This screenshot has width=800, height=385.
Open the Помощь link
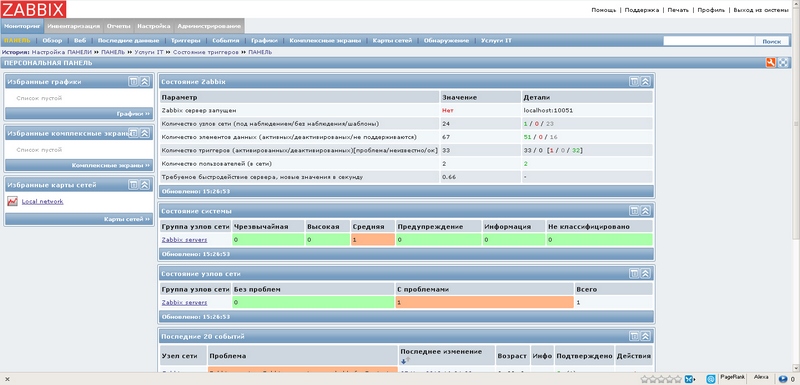pyautogui.click(x=604, y=10)
